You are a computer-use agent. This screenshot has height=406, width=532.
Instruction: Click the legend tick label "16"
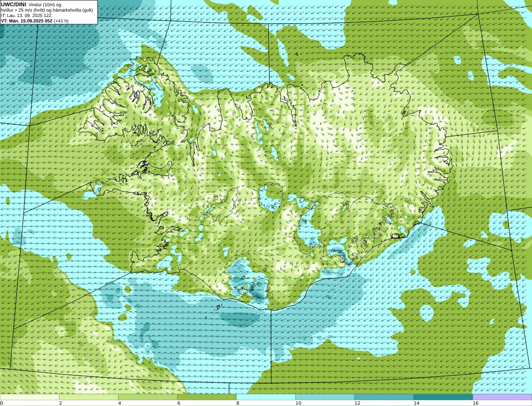[475, 403]
